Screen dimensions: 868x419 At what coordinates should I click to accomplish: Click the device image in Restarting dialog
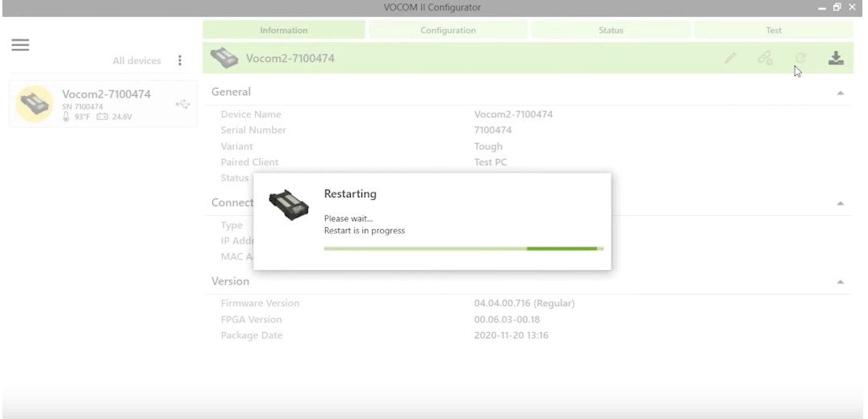pos(289,205)
